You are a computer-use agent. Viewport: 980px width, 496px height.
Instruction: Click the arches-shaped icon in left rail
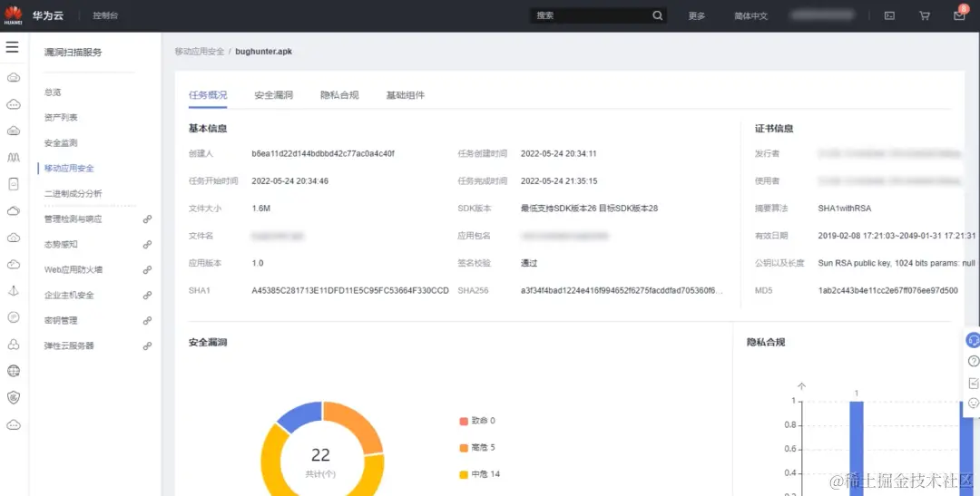point(14,158)
